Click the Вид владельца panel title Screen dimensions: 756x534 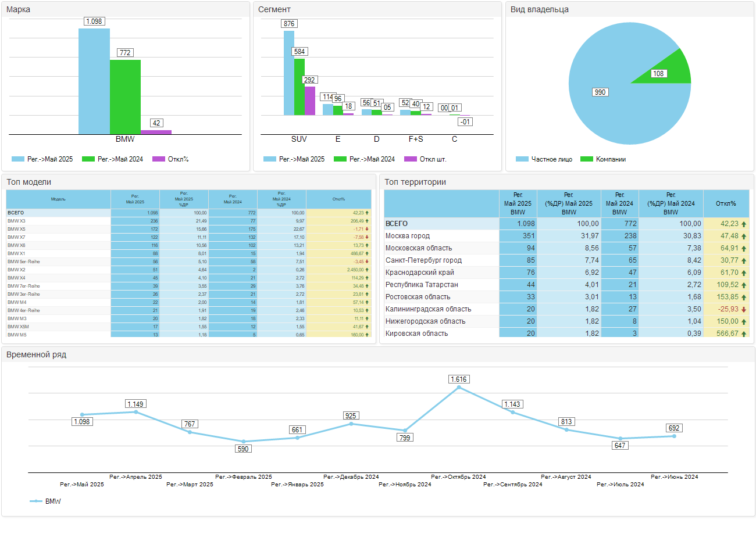540,9
